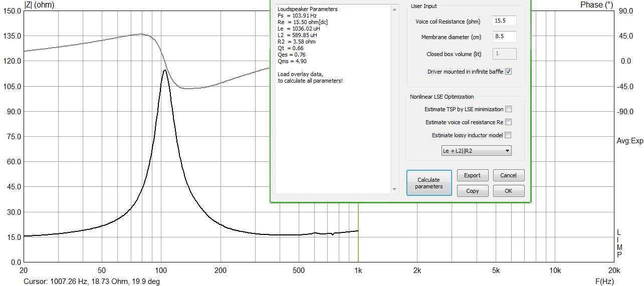Edit the Membrane diameter field
Image resolution: width=644 pixels, height=286 pixels.
[x=504, y=37]
